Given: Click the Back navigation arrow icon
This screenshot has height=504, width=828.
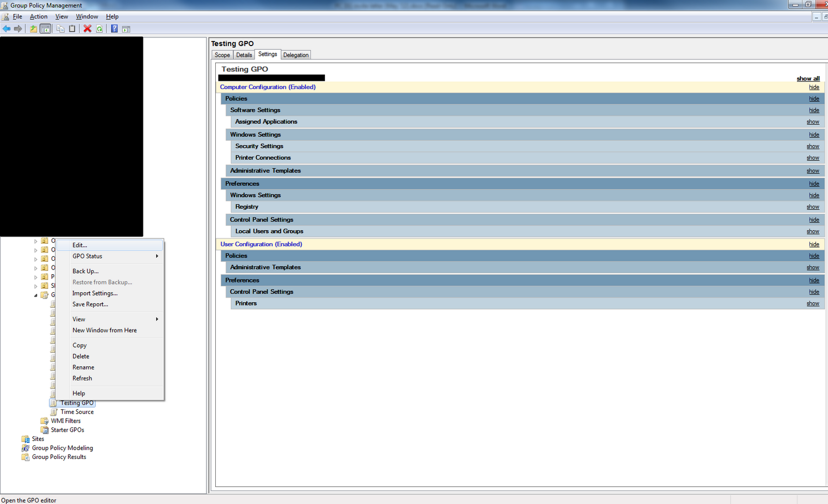Looking at the screenshot, I should pyautogui.click(x=6, y=28).
